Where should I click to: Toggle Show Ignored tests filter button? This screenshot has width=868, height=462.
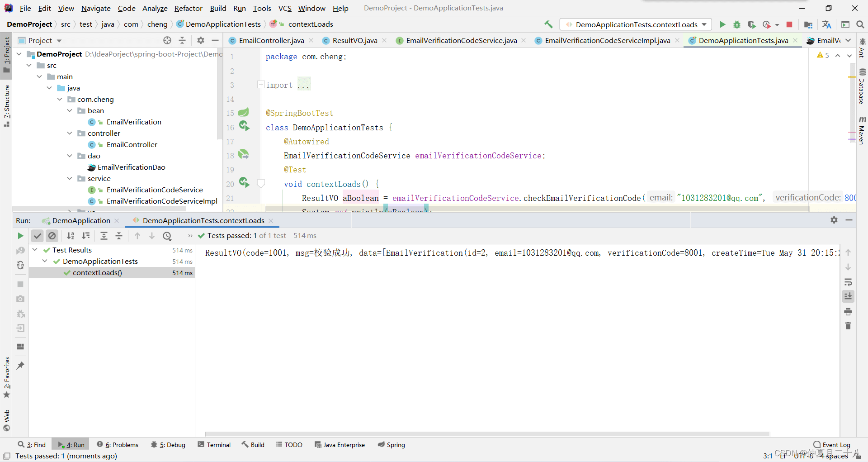coord(52,236)
